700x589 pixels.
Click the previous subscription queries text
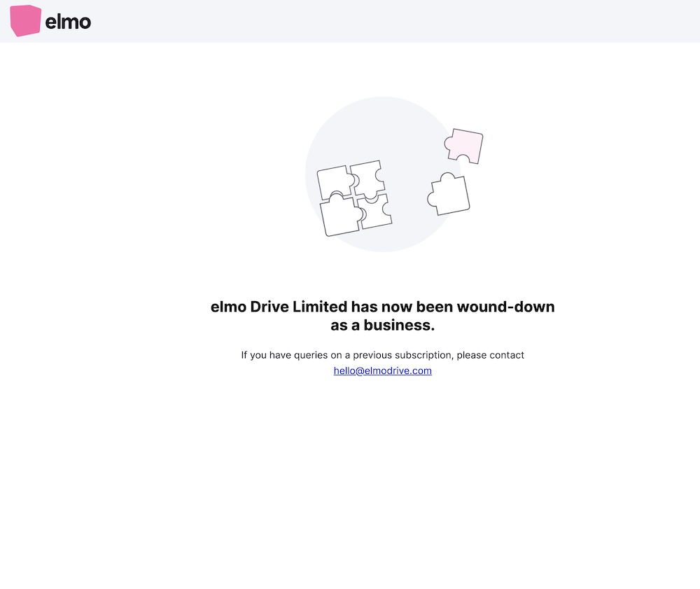[x=383, y=355]
